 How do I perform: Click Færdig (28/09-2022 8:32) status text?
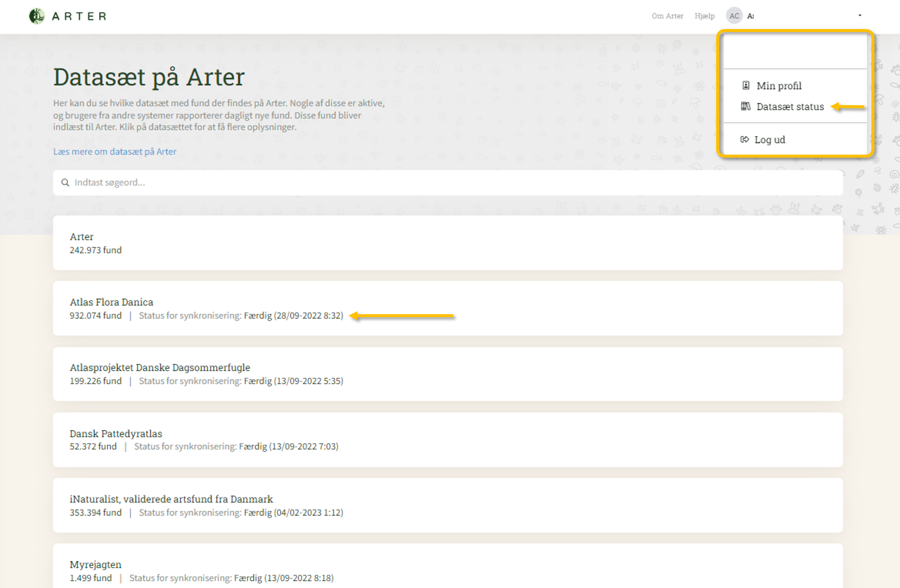coord(293,316)
